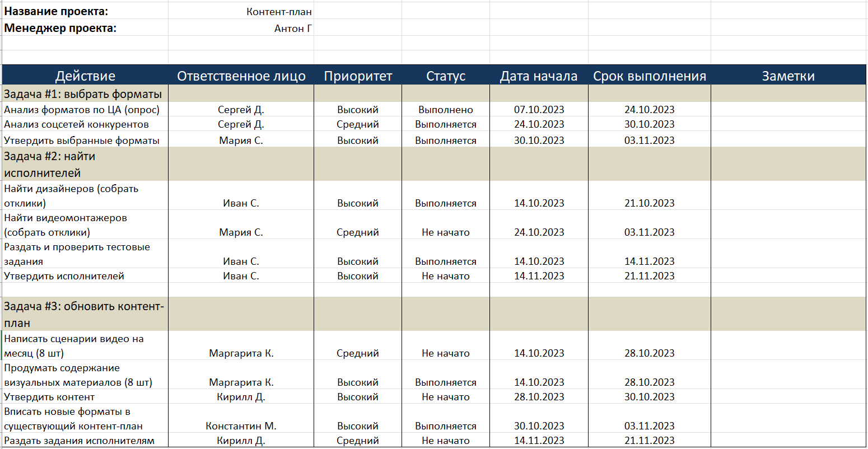
Task: Select empty notes cell in 'Утвердить контент' row
Action: [788, 396]
